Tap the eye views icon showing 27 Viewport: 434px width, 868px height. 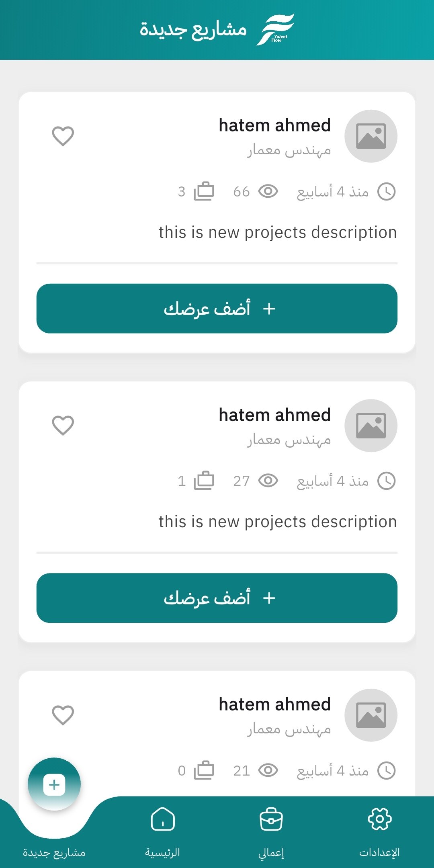(268, 481)
